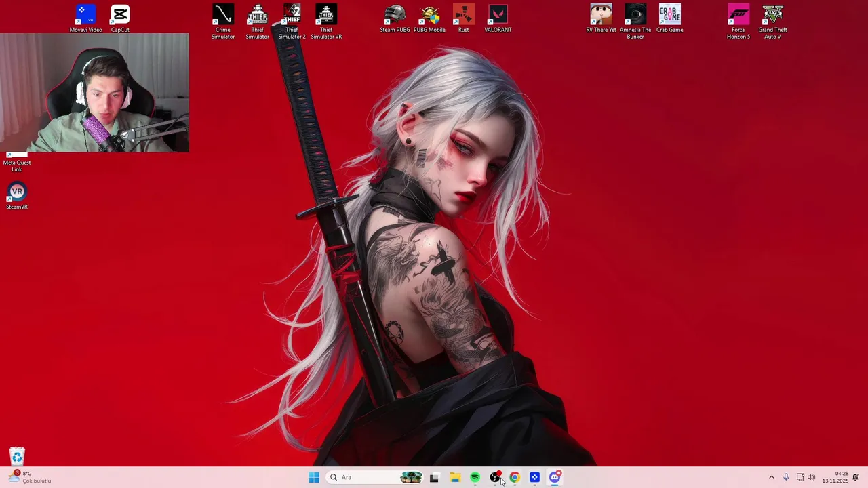Select the Thief Simulator 2 desktop icon

pyautogui.click(x=292, y=22)
